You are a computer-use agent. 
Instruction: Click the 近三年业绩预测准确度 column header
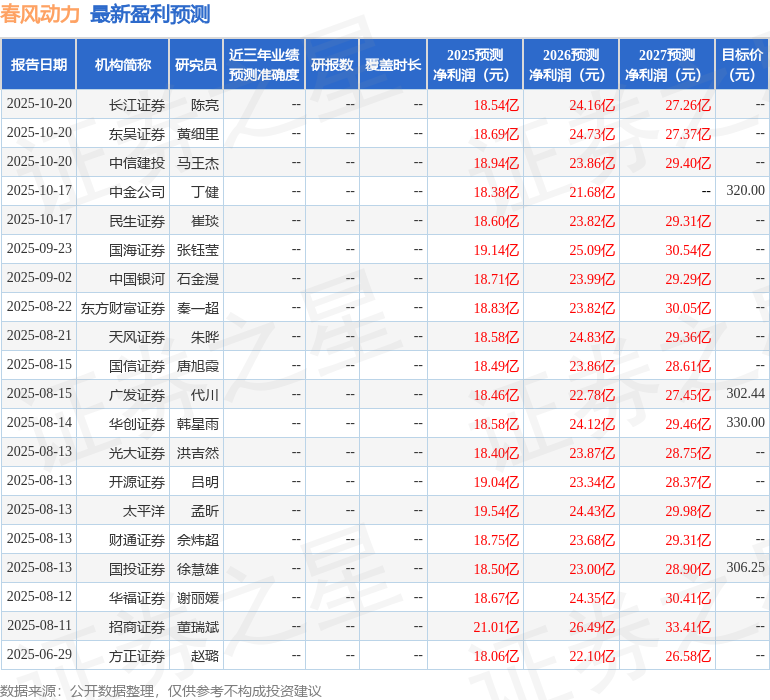point(264,65)
